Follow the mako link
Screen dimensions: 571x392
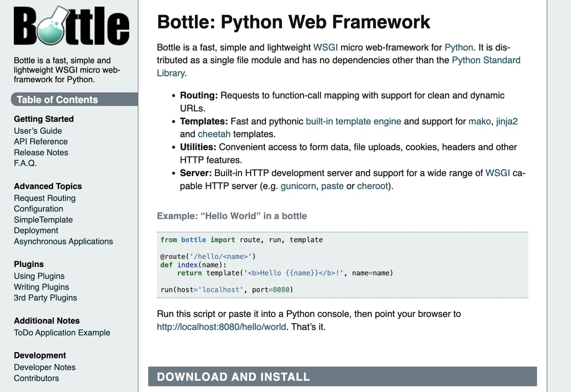pos(480,121)
